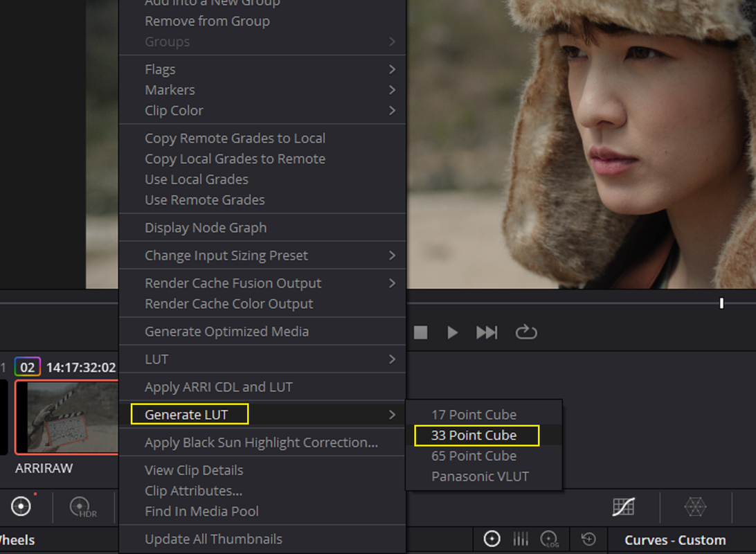The width and height of the screenshot is (756, 554).
Task: Open Clip Attributes dialog
Action: (262, 491)
